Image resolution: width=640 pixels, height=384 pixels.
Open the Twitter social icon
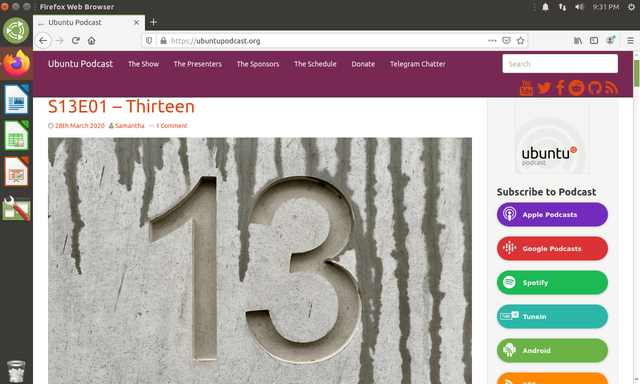coord(544,88)
